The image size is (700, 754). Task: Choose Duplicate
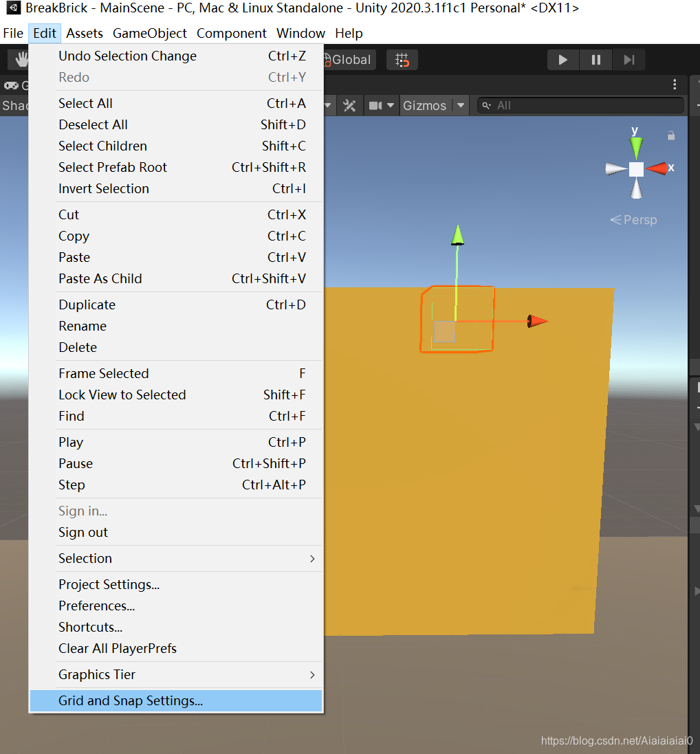176,305
